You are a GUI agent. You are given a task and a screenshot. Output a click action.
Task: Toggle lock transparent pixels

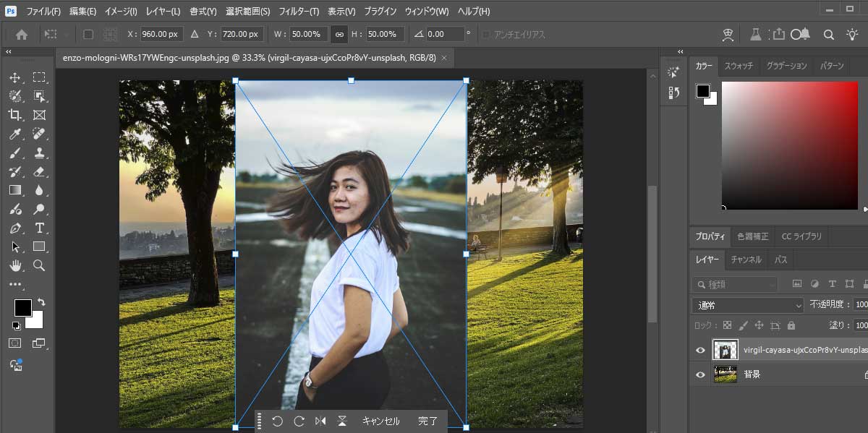coord(728,325)
